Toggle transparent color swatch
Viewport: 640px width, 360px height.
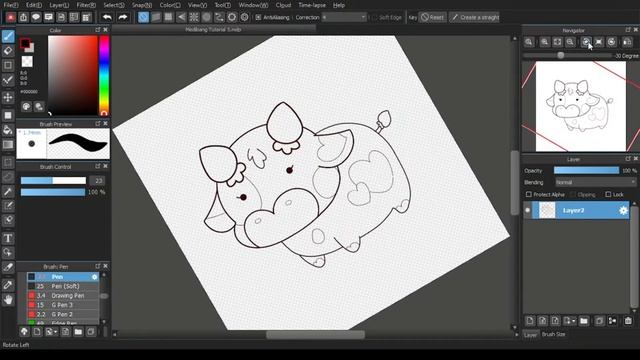click(27, 62)
